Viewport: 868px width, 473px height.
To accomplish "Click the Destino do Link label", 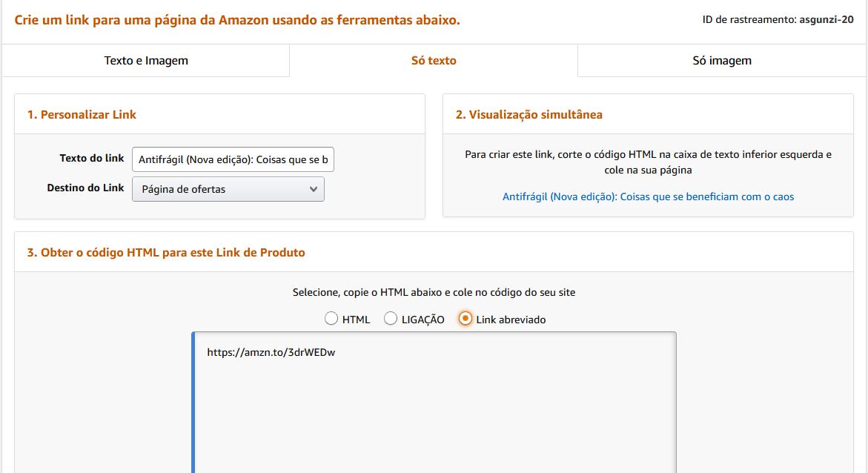I will coord(85,188).
